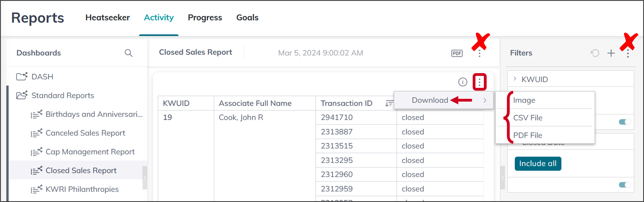
Task: Open the Download submenu arrow
Action: coord(485,100)
